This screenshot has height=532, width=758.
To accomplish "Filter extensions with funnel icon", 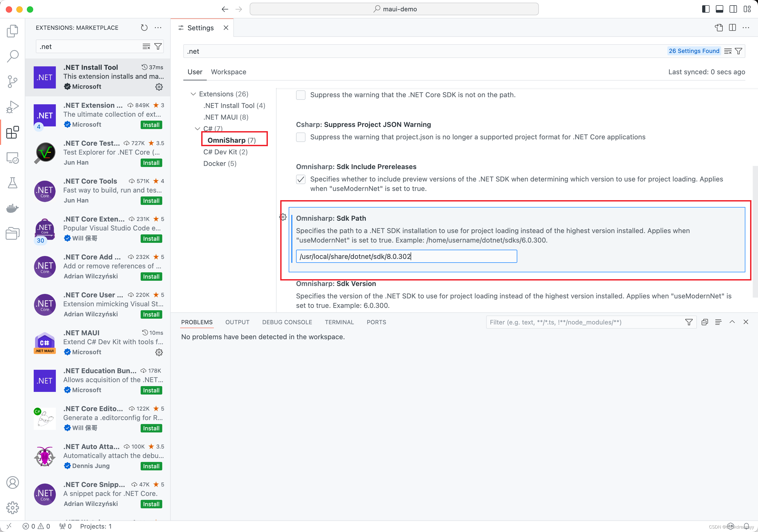I will (158, 47).
